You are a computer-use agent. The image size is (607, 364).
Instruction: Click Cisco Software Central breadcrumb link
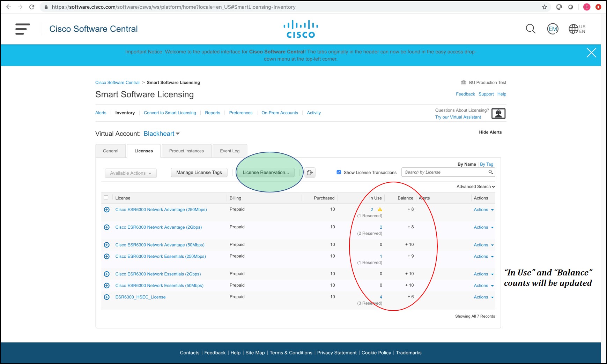pos(117,83)
